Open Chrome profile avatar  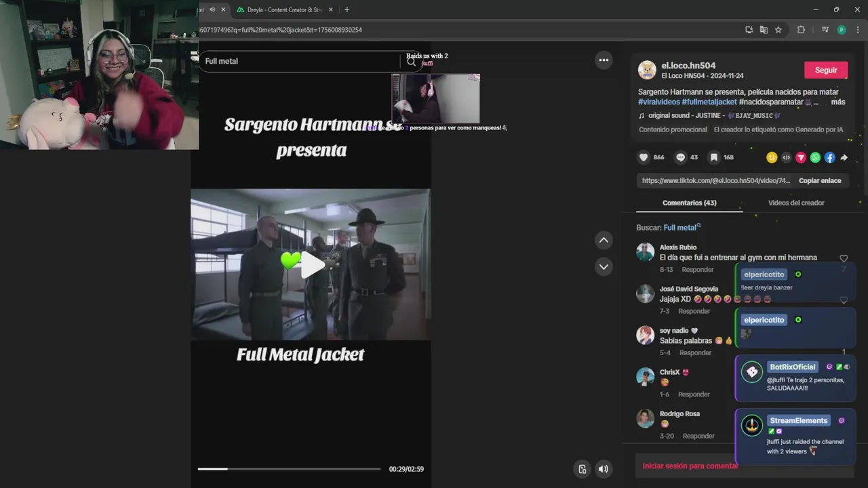842,30
